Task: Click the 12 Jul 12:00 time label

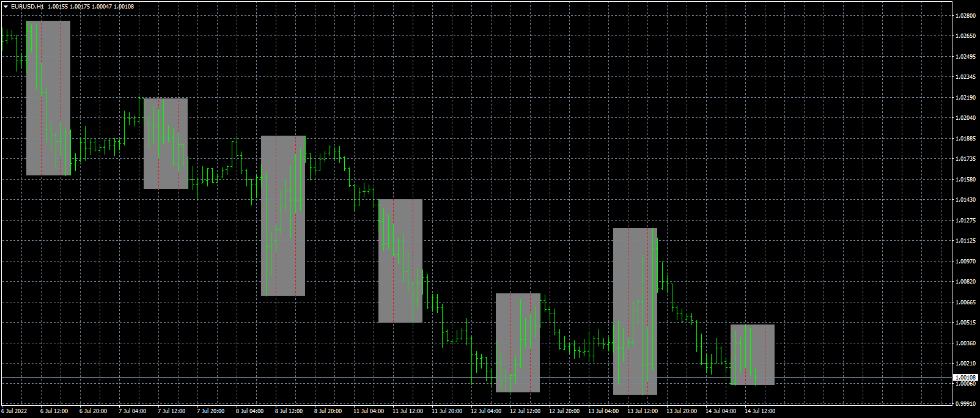Action: [x=525, y=411]
